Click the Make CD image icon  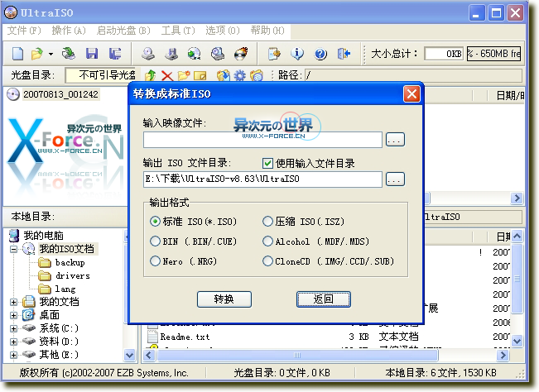click(x=148, y=54)
